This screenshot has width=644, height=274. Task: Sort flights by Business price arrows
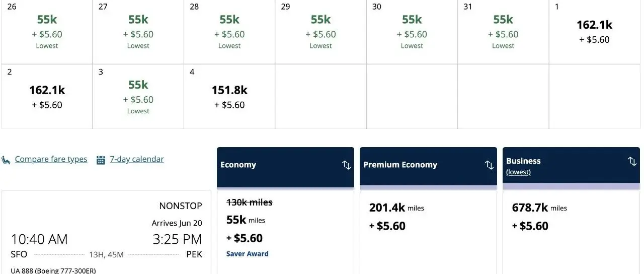coord(632,161)
